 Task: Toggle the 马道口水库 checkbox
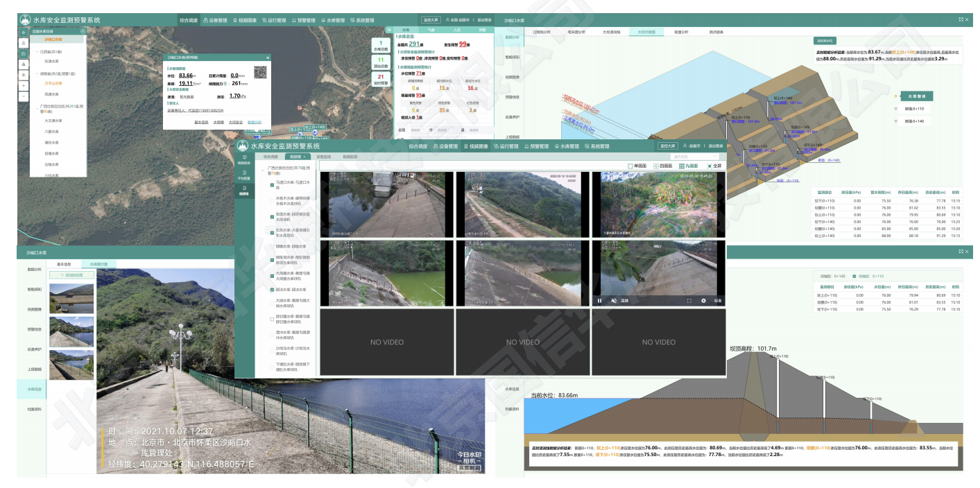pos(271,185)
